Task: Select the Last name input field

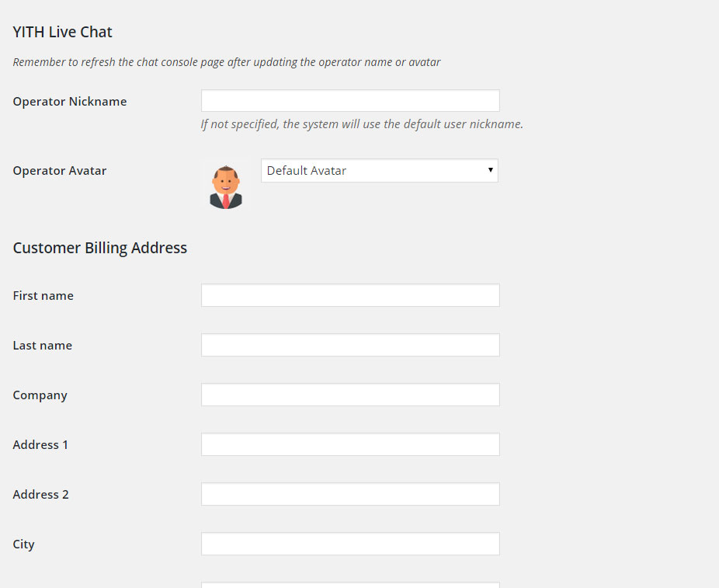Action: 350,345
